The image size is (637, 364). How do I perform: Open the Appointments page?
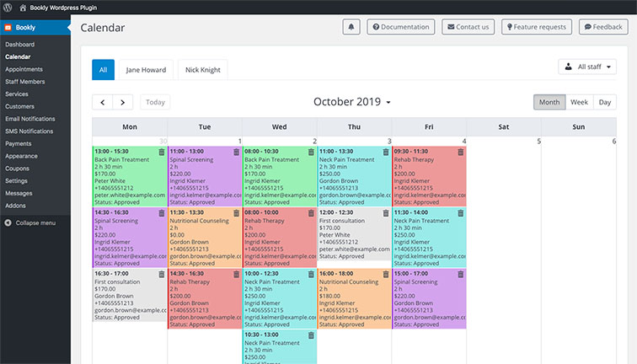coord(24,69)
